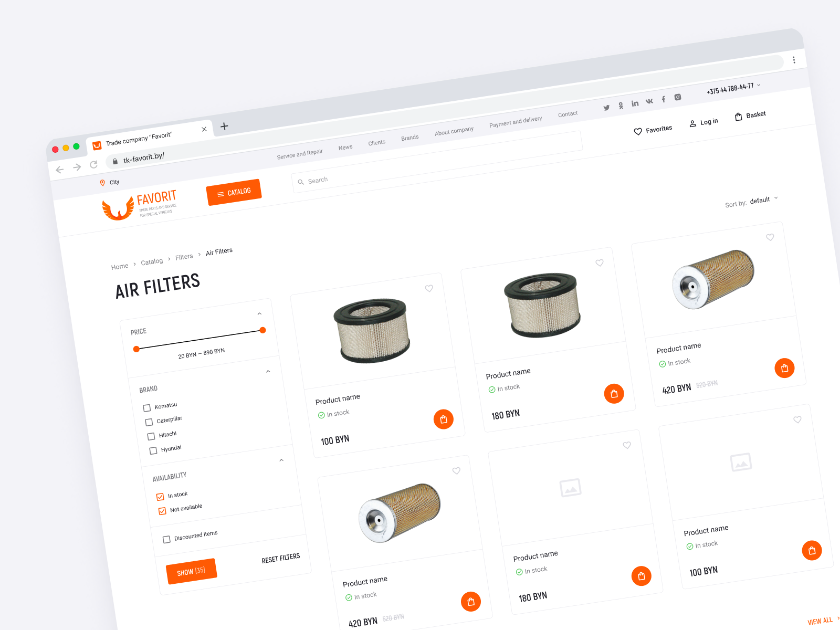Go to Home breadcrumb
This screenshot has width=840, height=630.
tap(120, 267)
